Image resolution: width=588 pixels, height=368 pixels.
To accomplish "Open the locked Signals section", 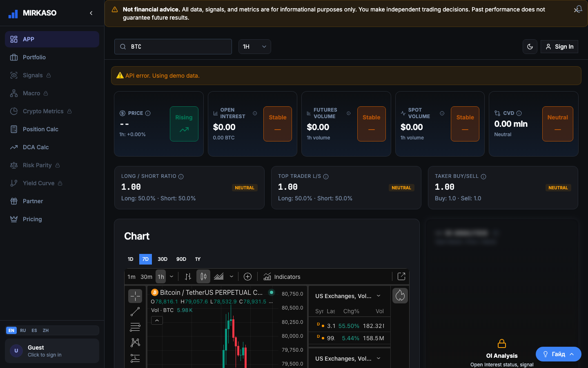I will tap(52, 75).
